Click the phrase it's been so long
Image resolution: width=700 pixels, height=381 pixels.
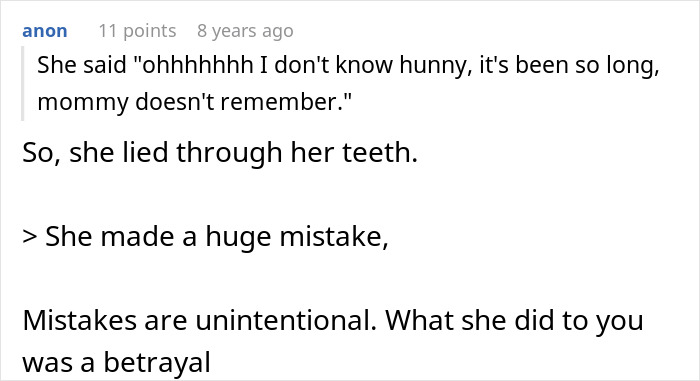coord(569,65)
